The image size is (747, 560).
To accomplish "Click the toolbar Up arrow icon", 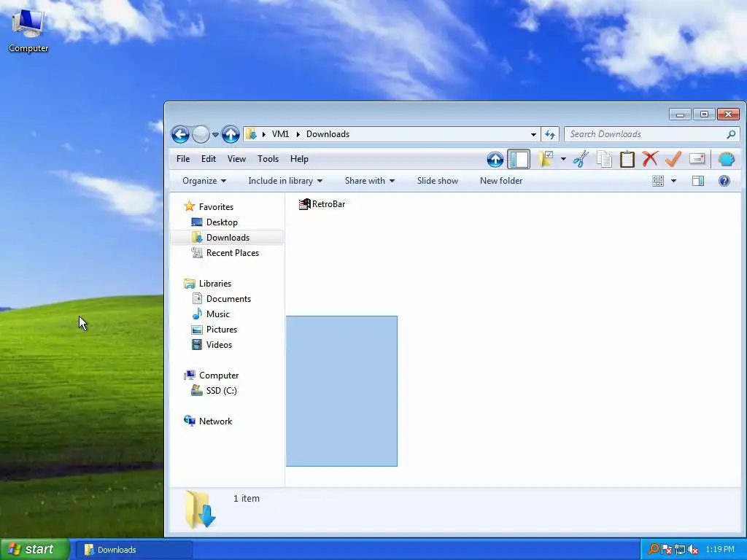I will click(x=495, y=159).
